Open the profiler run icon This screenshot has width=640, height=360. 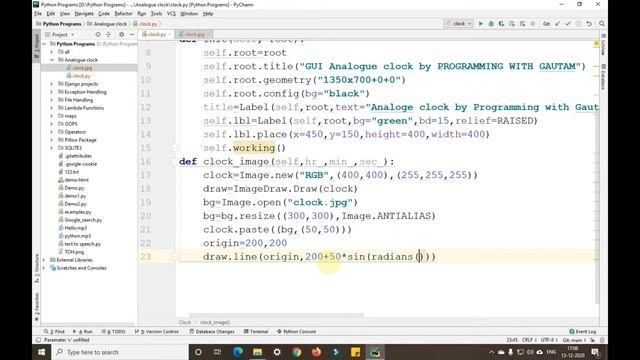tap(512, 24)
